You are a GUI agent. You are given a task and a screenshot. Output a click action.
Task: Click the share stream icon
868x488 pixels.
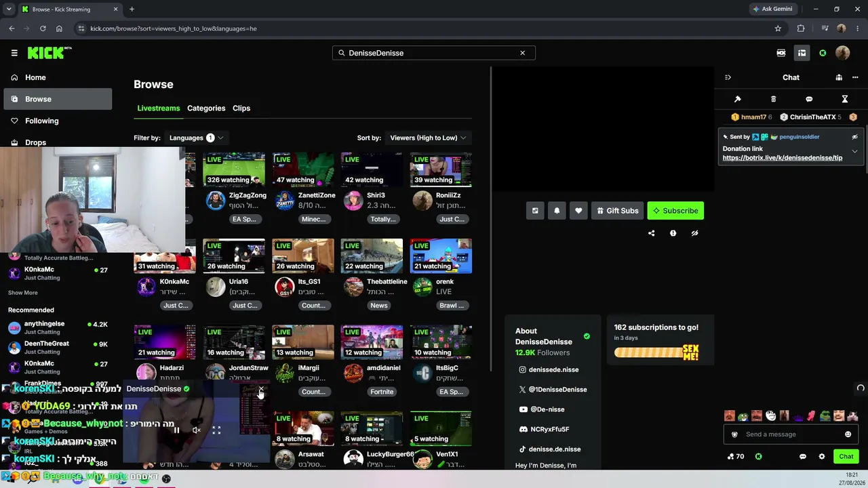(x=652, y=233)
